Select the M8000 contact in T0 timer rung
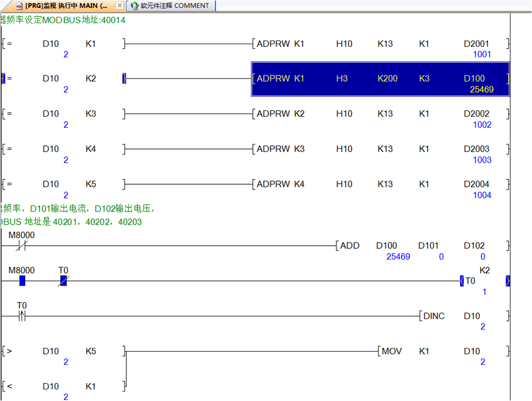The image size is (532, 401). [22, 280]
